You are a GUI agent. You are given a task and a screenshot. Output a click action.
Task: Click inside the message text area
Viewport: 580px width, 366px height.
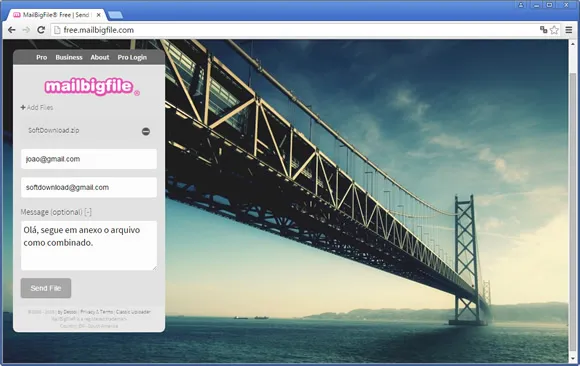pyautogui.click(x=89, y=245)
